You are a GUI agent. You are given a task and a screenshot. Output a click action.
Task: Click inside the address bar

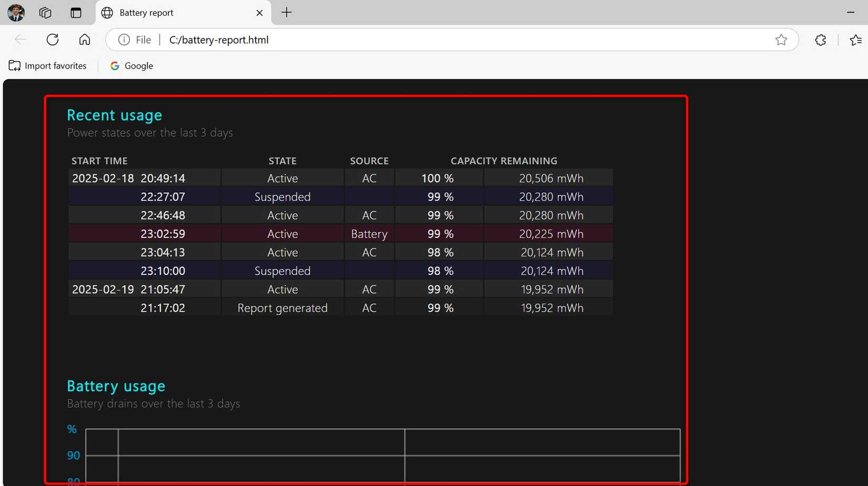coord(368,39)
